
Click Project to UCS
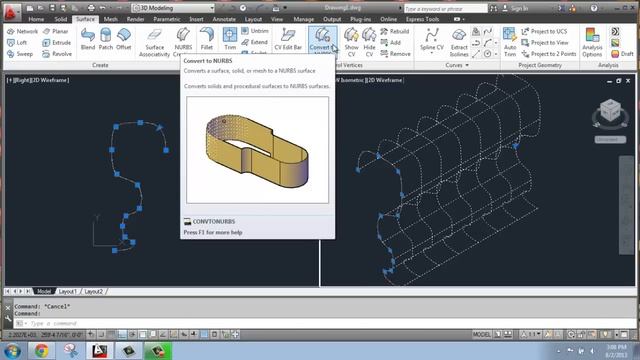544,31
